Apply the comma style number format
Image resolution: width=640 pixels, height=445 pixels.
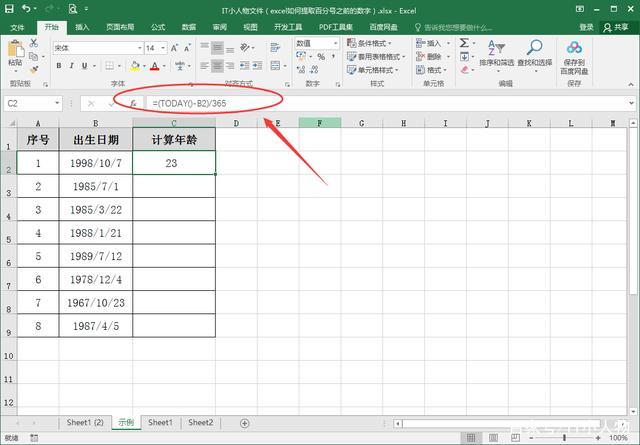pyautogui.click(x=333, y=56)
